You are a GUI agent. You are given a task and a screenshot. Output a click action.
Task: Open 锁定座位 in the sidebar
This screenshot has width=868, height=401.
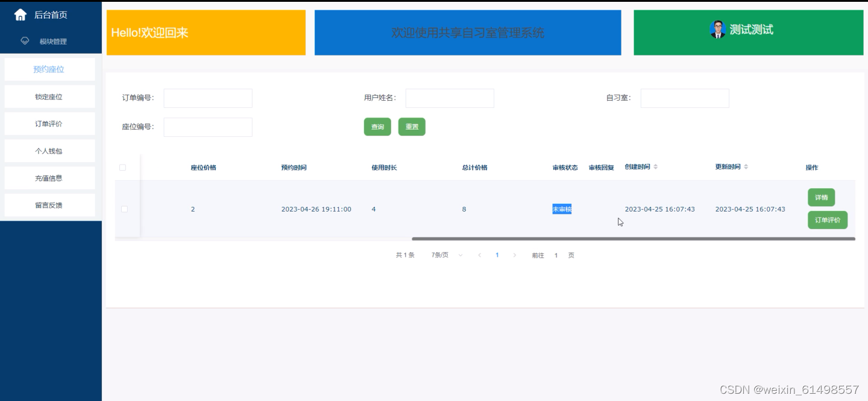click(x=49, y=96)
